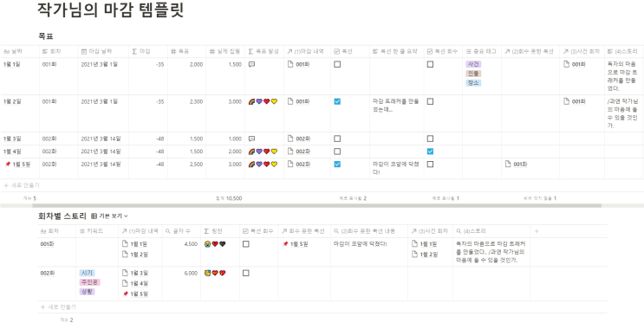Screen dimensions: 644x323
Task: Open 1월 1일 in 001화 row's (3)사건 회차 column
Action: [425, 244]
